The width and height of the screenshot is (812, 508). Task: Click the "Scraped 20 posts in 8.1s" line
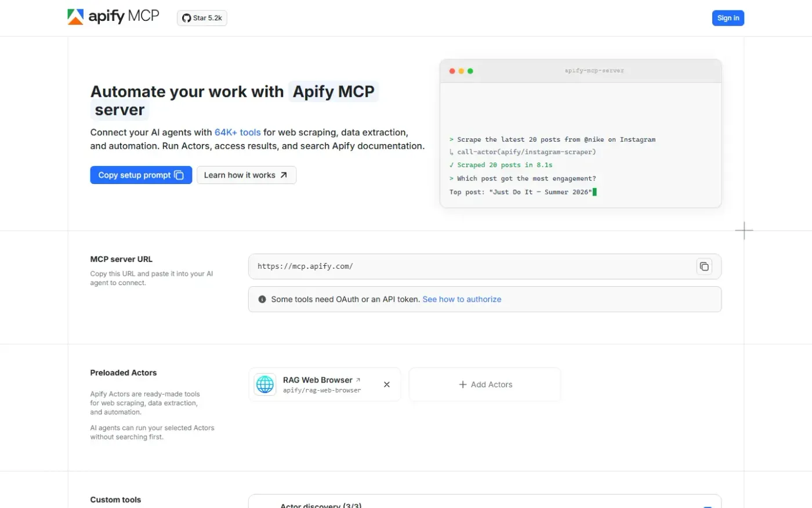[x=501, y=165]
